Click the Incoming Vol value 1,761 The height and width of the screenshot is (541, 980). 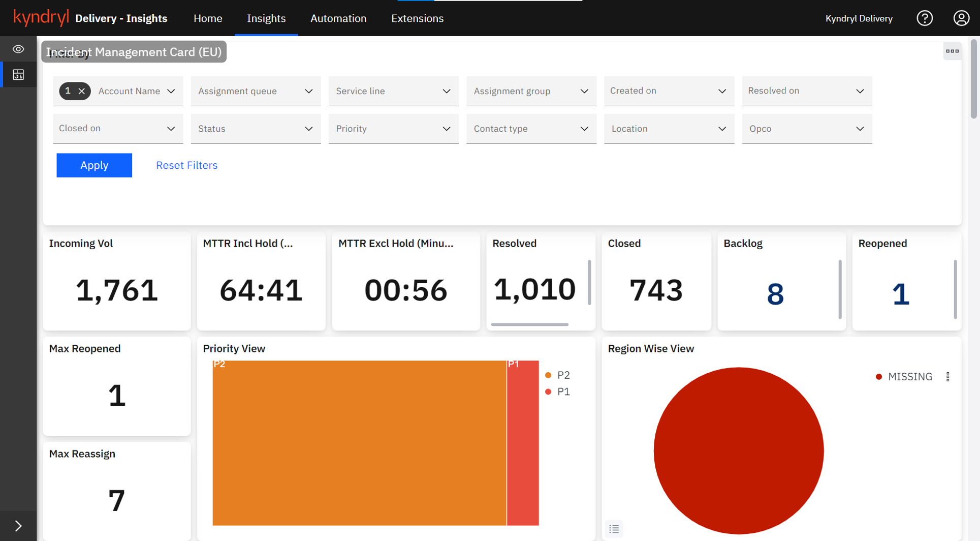coord(117,290)
